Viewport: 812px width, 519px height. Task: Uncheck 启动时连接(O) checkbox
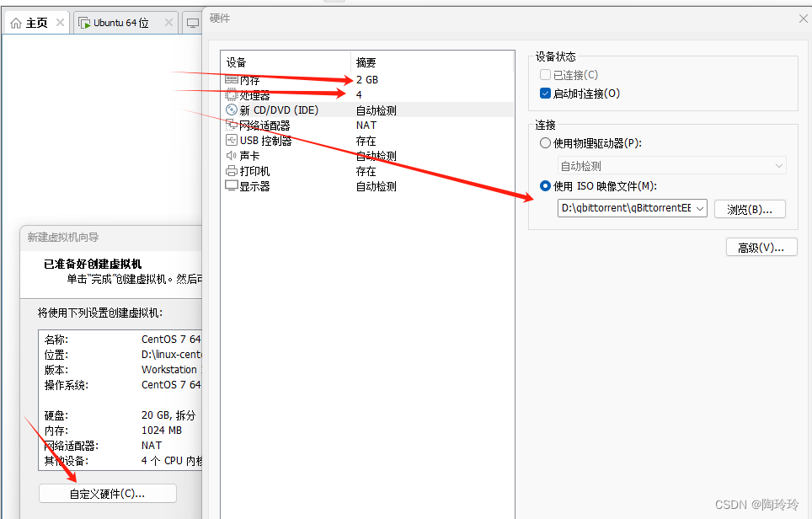[x=545, y=94]
